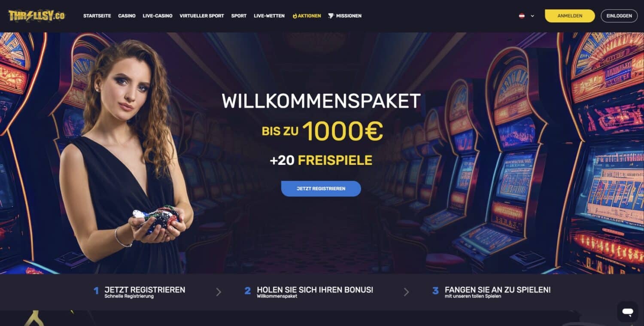Select step 3 Fangen Sie an zu spielen
The width and height of the screenshot is (644, 326).
pyautogui.click(x=491, y=292)
